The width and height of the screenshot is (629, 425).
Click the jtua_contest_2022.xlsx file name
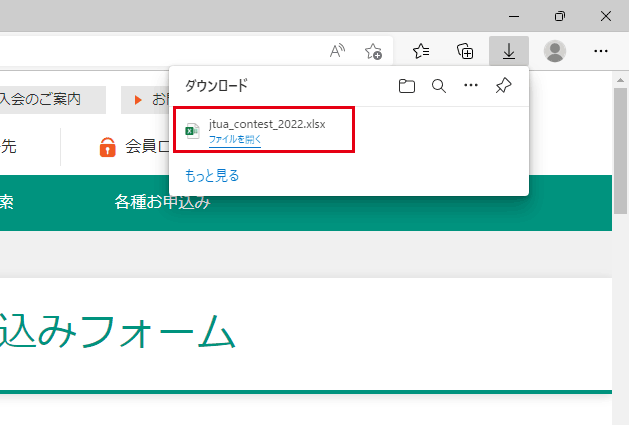point(266,124)
